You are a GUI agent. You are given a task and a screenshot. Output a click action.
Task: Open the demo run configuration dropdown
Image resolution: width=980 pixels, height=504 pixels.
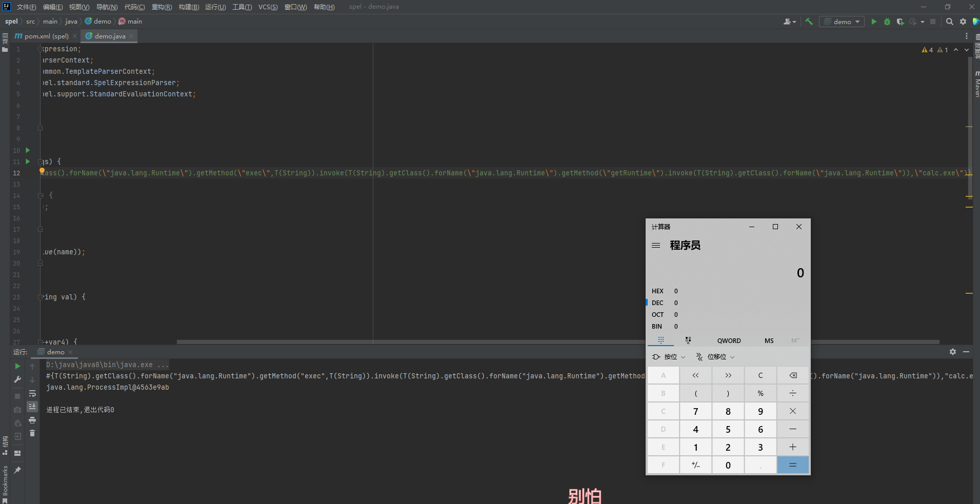click(x=842, y=22)
